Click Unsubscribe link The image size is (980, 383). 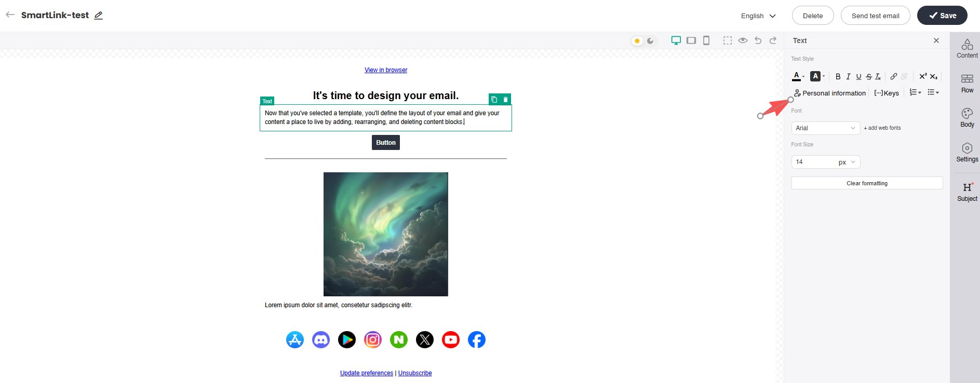tap(415, 373)
